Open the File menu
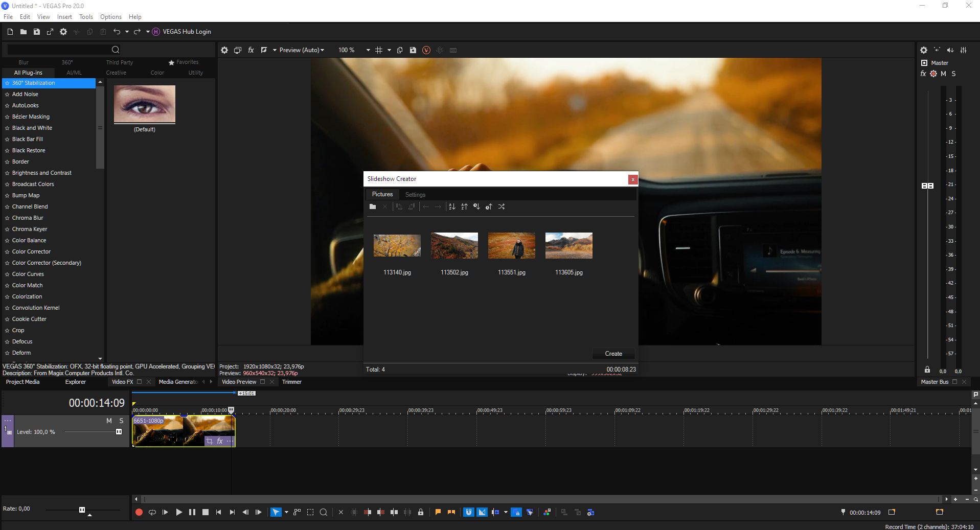 [x=8, y=17]
